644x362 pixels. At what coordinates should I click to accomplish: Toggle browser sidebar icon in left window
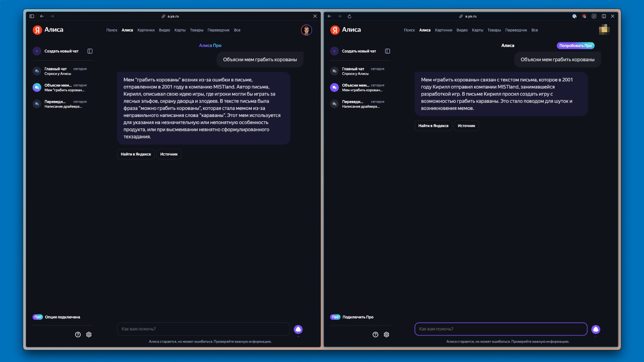pos(32,16)
